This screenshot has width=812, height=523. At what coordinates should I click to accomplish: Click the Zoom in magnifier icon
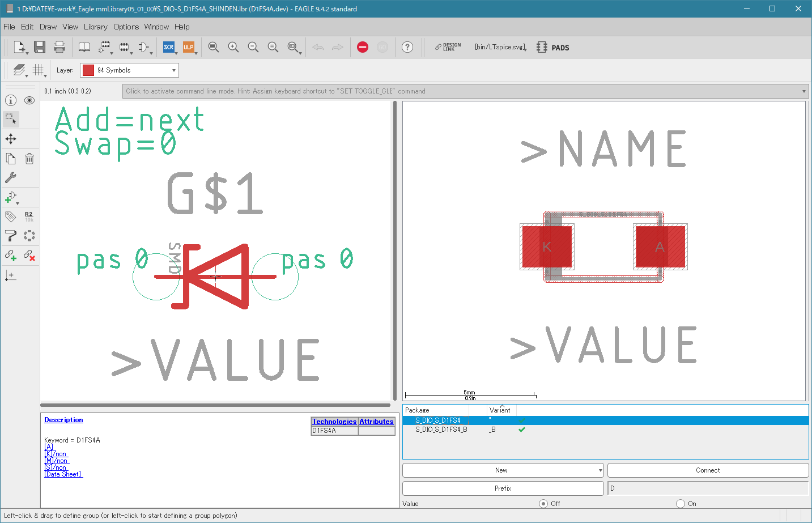(x=233, y=47)
